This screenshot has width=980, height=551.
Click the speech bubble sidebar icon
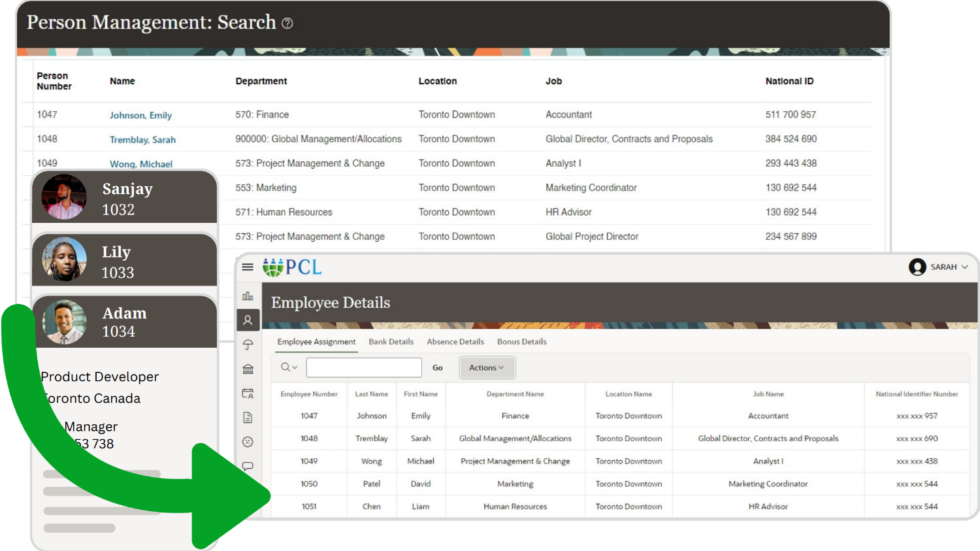[248, 466]
